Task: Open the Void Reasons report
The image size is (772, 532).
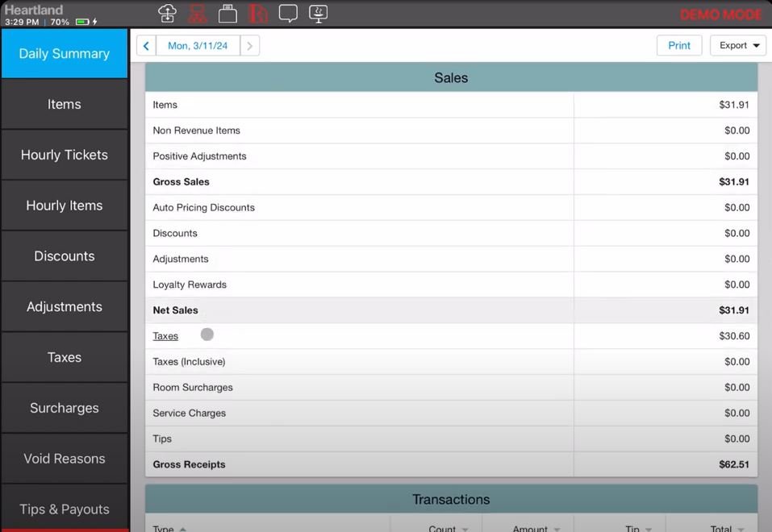Action: pos(65,459)
